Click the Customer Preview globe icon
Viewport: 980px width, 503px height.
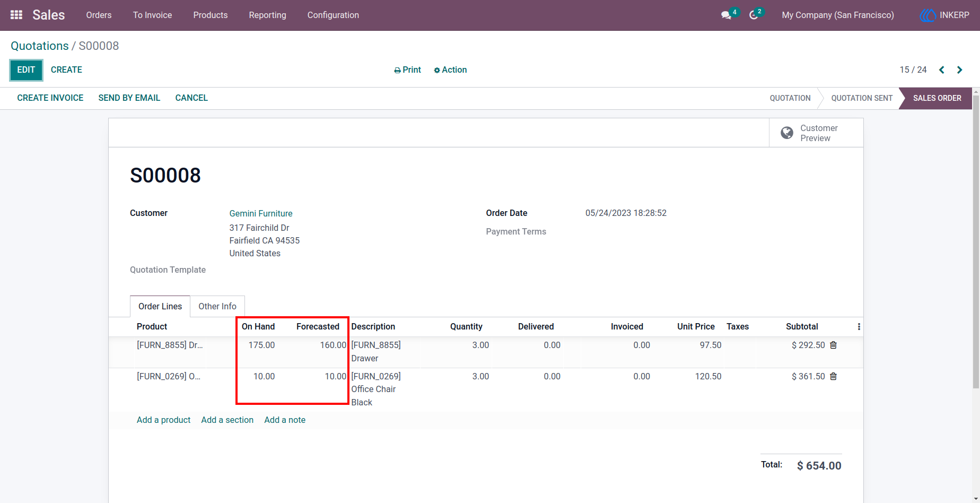787,133
